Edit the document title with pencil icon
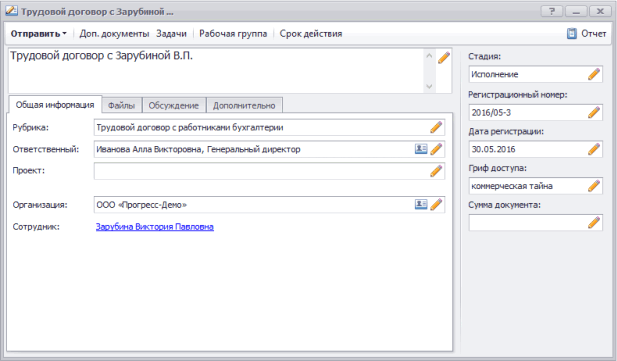Screen dimensions: 617x361 (443, 57)
